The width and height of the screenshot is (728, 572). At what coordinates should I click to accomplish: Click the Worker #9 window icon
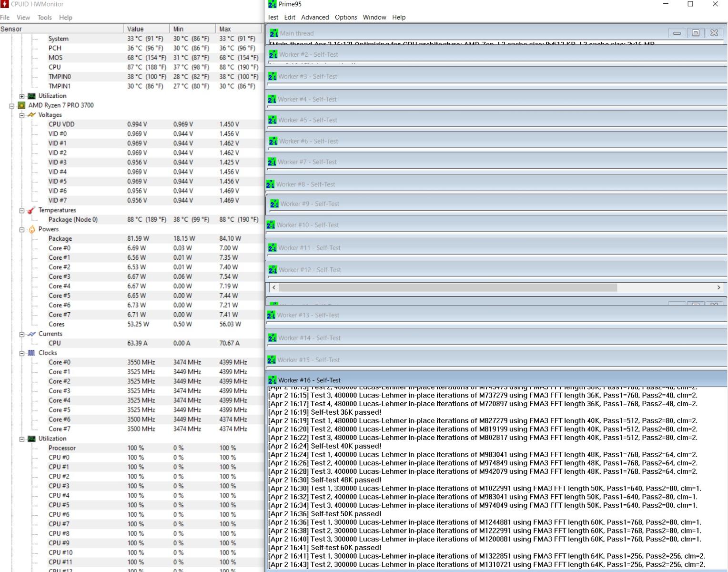click(274, 204)
